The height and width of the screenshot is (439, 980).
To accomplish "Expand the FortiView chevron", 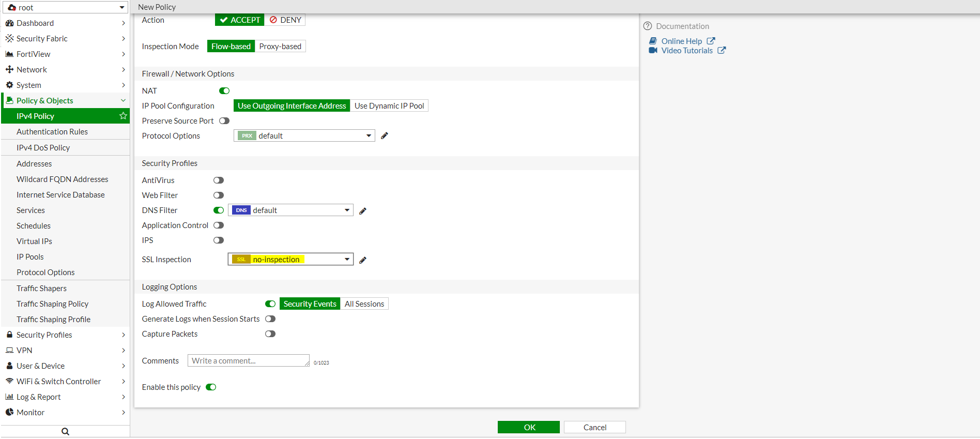I will 124,54.
